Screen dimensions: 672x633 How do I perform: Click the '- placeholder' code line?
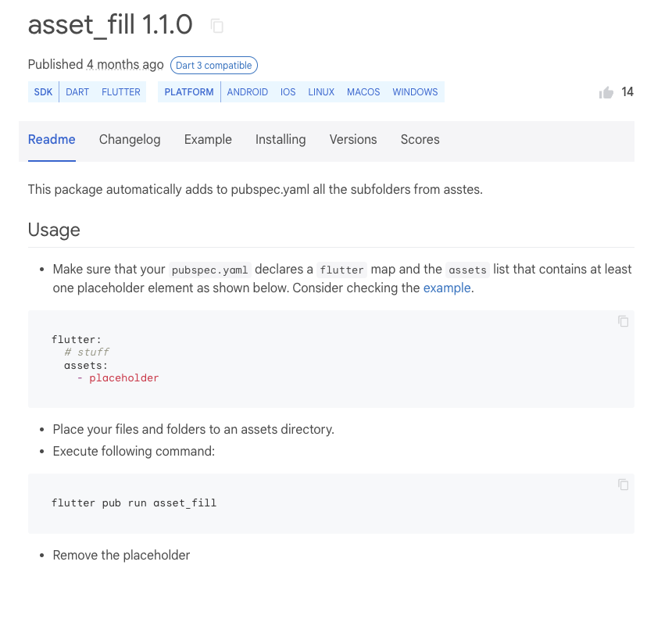(x=118, y=378)
